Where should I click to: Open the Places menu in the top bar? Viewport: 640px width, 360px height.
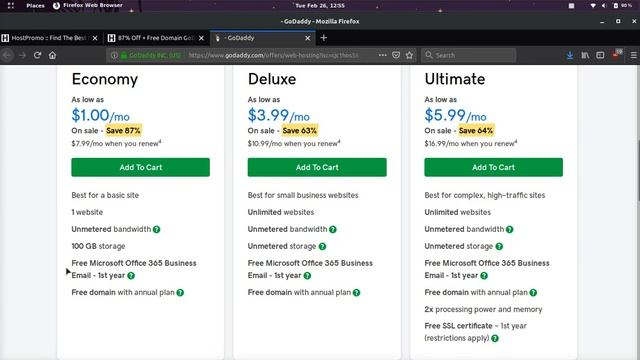[35, 6]
